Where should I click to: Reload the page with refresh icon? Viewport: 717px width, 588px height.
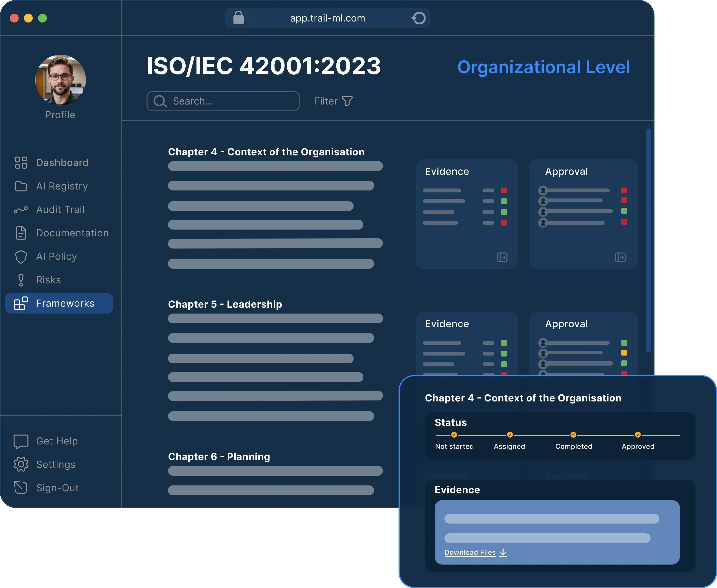pyautogui.click(x=419, y=18)
